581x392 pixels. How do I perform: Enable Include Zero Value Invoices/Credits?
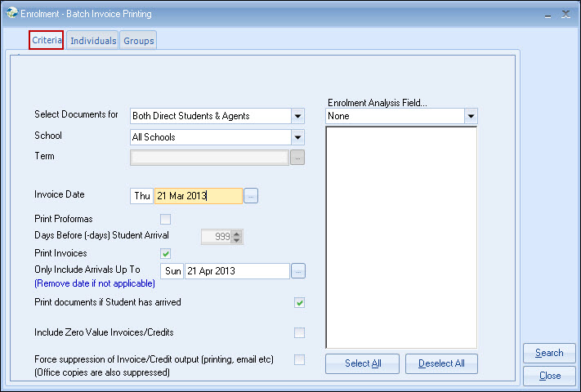pos(299,333)
